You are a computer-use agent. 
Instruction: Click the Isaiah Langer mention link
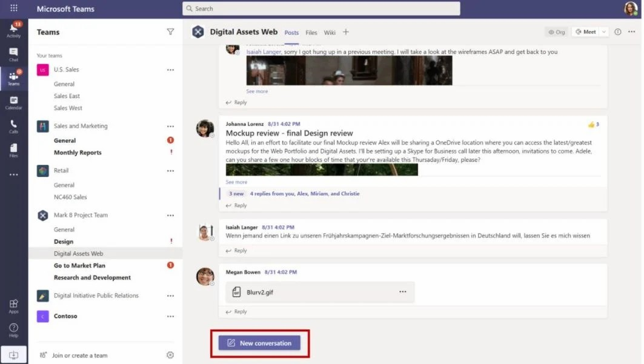click(264, 52)
